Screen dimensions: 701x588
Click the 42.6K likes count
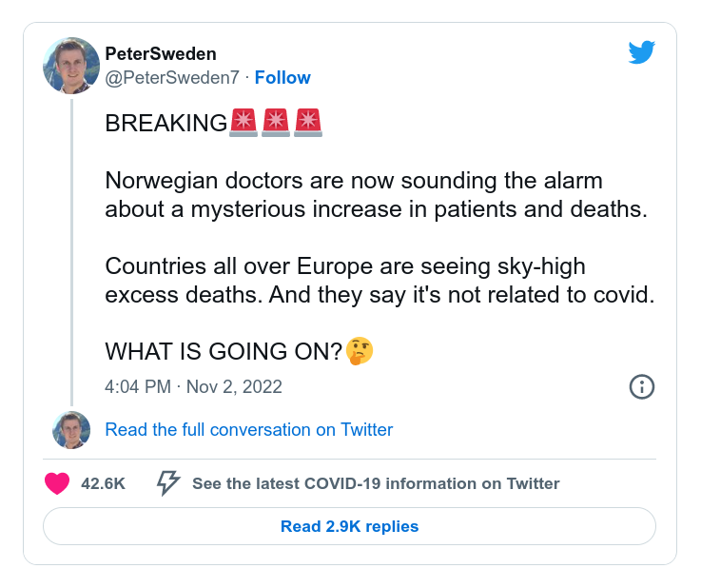(103, 483)
